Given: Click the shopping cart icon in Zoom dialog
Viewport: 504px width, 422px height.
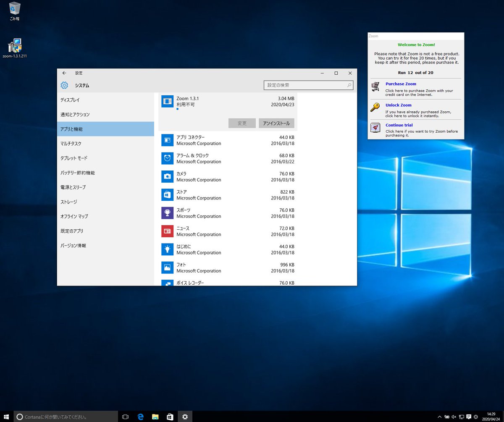Looking at the screenshot, I should click(375, 87).
